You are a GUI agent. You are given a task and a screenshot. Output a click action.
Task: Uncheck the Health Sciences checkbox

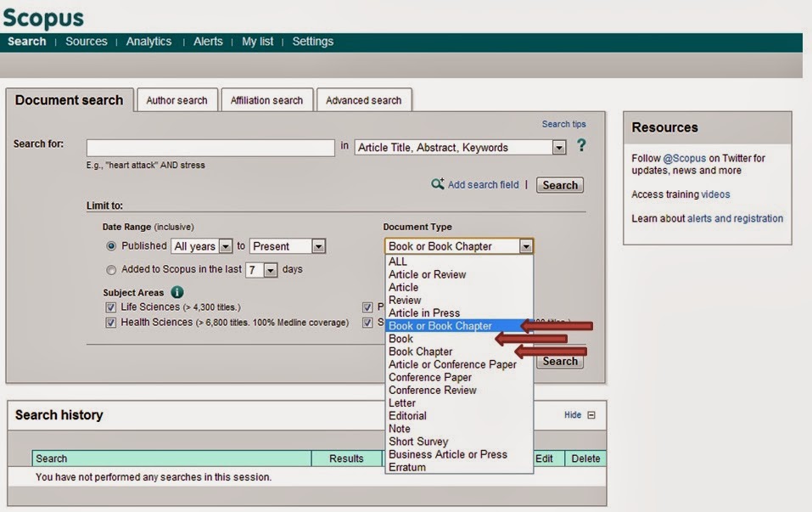tap(111, 323)
